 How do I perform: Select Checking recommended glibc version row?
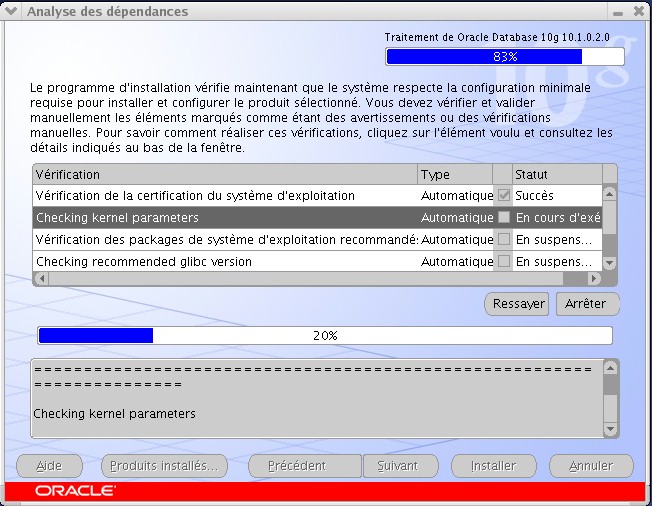pos(317,262)
